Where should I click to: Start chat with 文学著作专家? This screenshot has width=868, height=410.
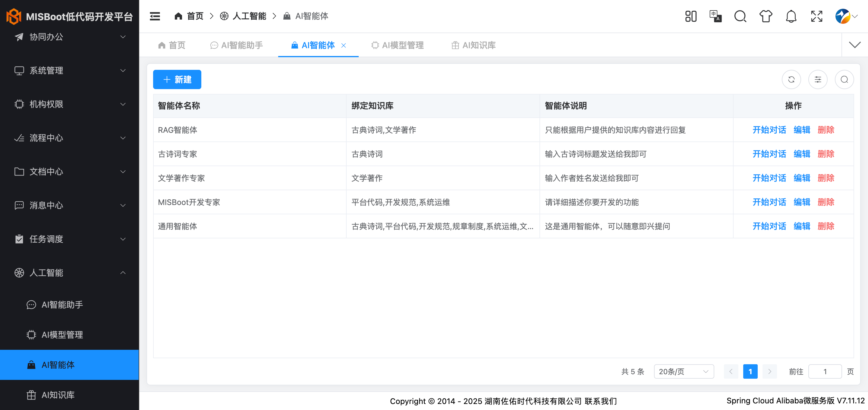point(769,178)
